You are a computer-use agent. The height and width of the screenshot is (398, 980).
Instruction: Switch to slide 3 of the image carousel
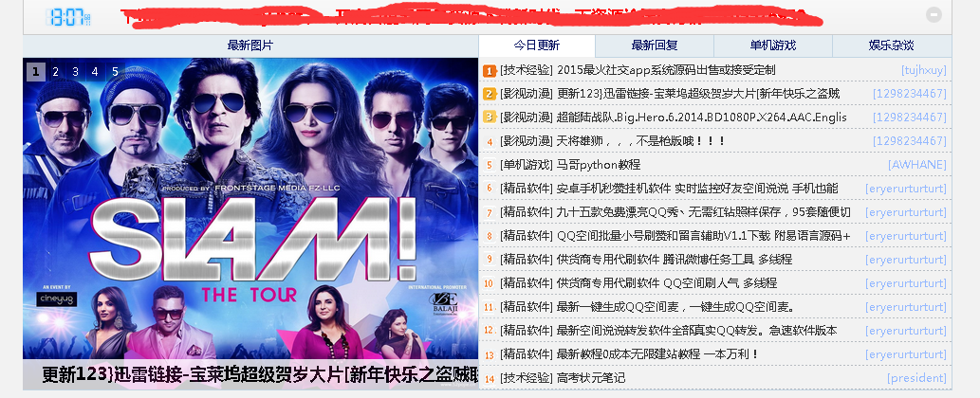tap(76, 72)
